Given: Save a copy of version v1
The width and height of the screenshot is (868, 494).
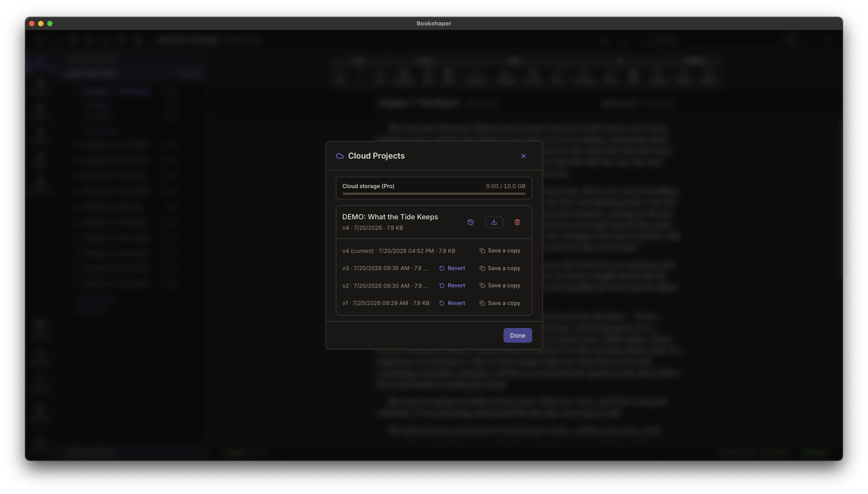Looking at the screenshot, I should tap(500, 303).
